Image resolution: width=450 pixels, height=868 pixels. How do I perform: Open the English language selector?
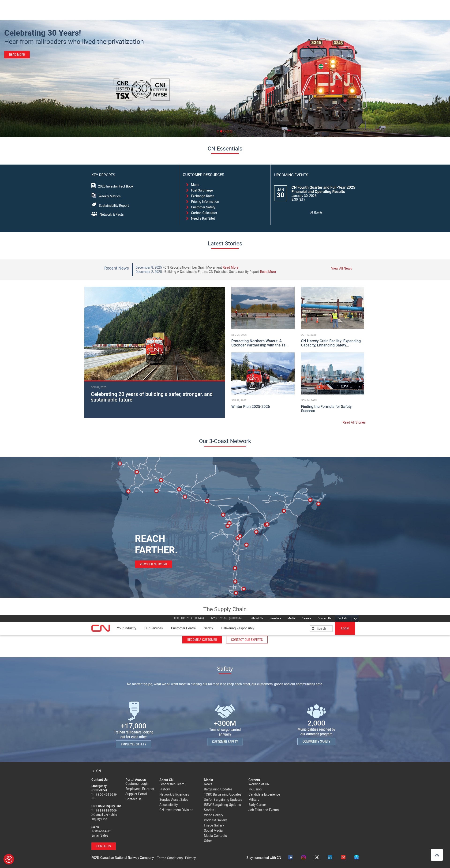coord(347,618)
